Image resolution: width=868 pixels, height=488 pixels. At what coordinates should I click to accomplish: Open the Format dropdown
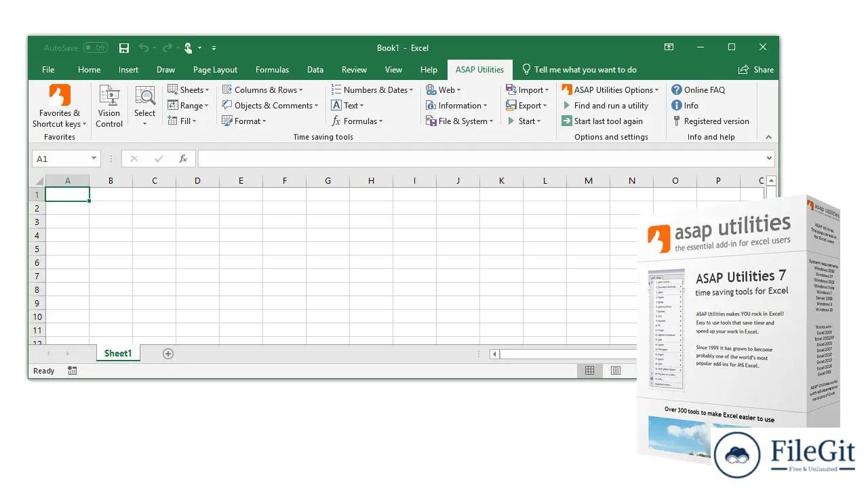(243, 121)
